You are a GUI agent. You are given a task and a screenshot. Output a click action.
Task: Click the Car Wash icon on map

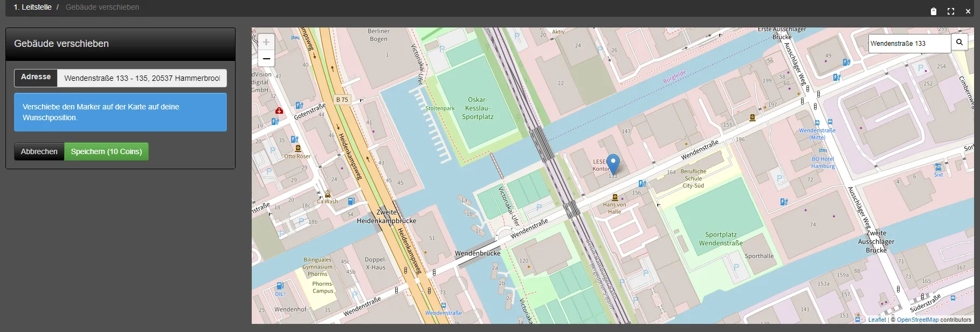tap(328, 195)
